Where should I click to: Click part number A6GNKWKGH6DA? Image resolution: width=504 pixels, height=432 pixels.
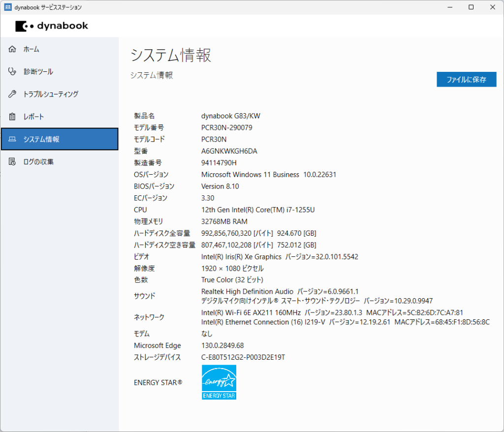click(x=229, y=151)
